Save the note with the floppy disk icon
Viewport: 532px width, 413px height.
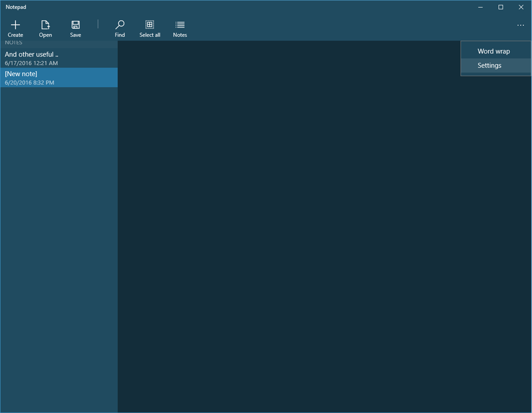coord(75,25)
